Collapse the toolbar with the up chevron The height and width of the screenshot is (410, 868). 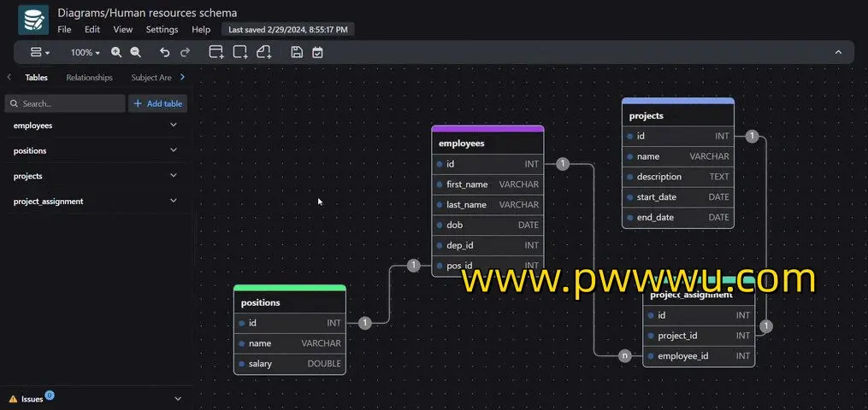pos(838,52)
